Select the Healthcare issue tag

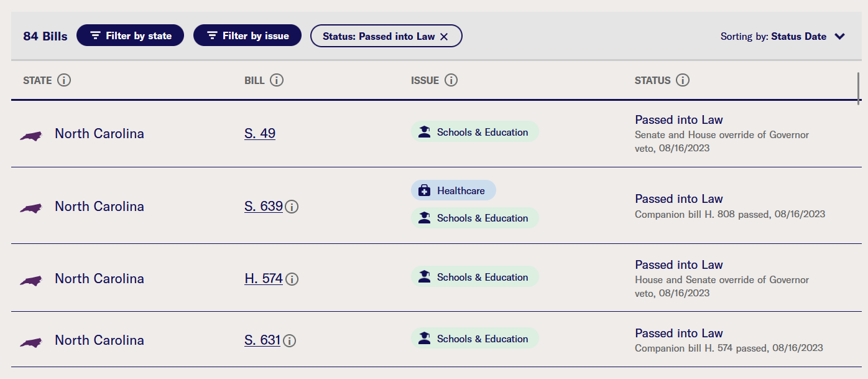[453, 190]
